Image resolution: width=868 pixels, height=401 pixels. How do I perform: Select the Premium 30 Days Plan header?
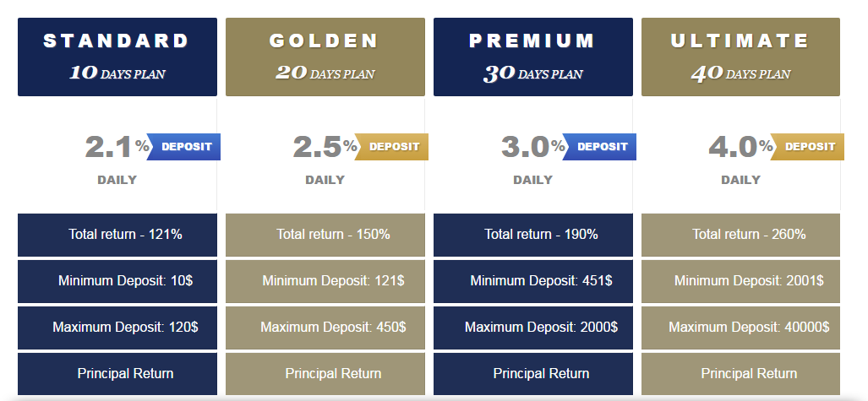[533, 57]
